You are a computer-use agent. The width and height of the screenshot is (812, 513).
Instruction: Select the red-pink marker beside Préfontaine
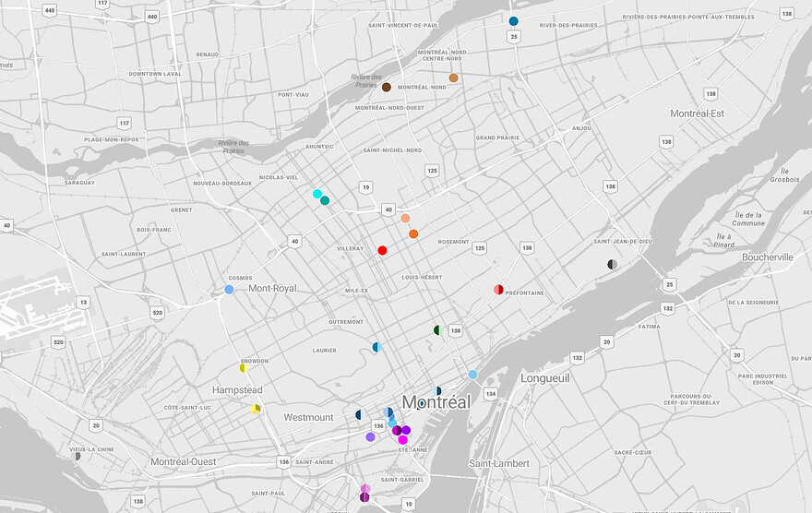[498, 290]
